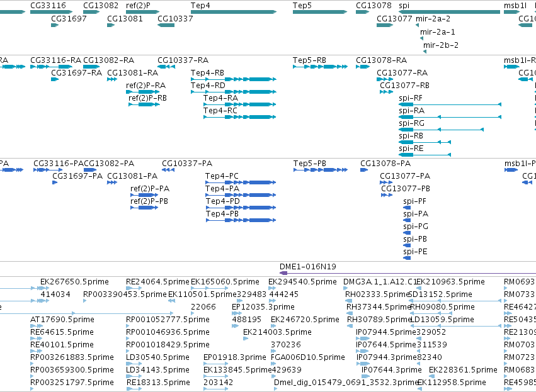Select the Tep5 gene feature
The width and height of the screenshot is (536, 392).
pos(320,12)
